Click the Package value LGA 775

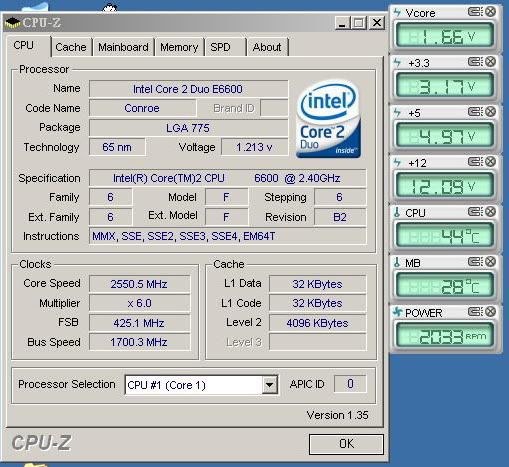coord(188,128)
